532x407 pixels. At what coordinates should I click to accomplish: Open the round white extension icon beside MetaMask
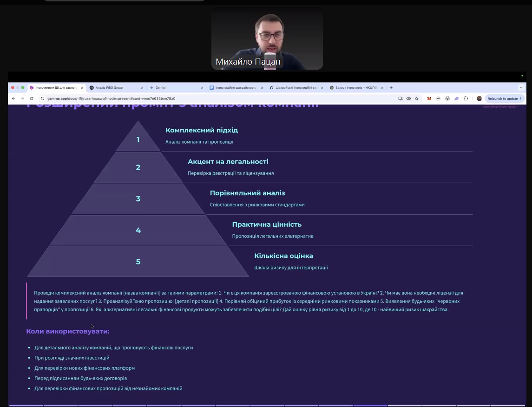(x=438, y=98)
